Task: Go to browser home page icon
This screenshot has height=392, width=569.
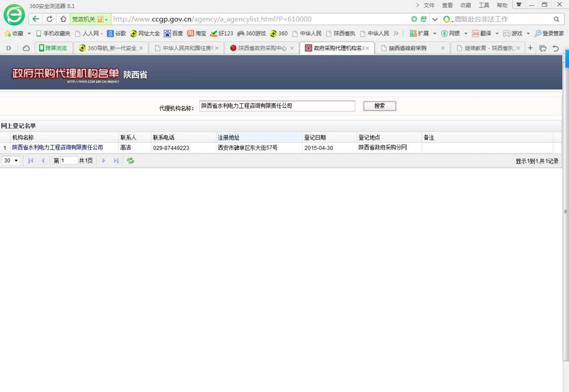Action: pyautogui.click(x=63, y=19)
